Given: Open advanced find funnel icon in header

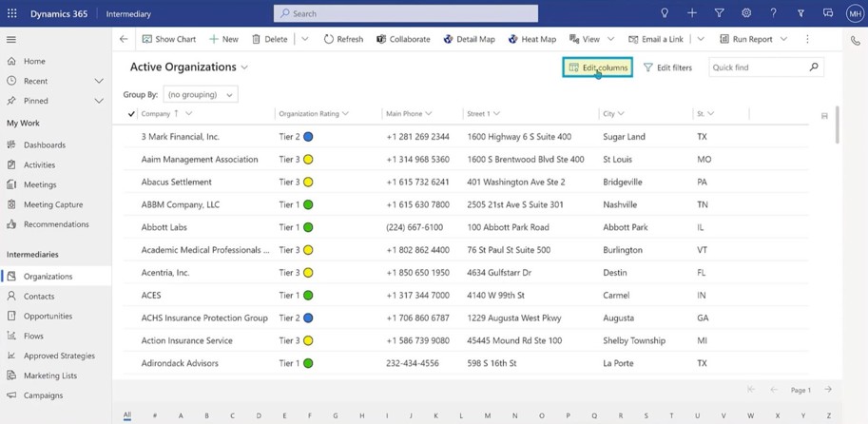Looking at the screenshot, I should (719, 13).
